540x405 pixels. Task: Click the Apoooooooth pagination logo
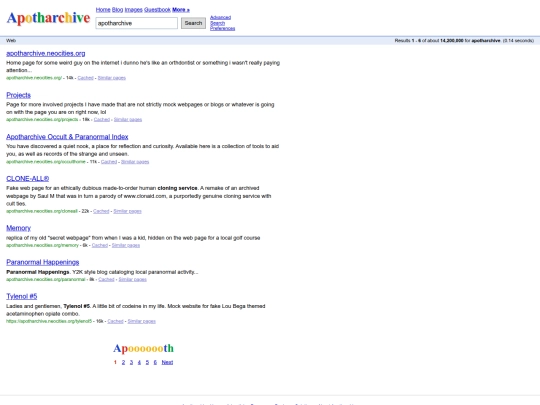144,349
